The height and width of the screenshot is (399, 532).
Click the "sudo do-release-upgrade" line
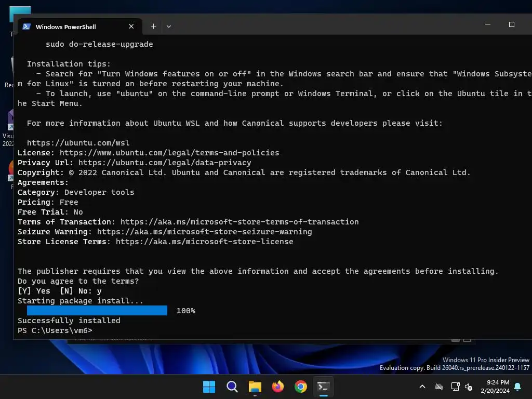point(99,44)
